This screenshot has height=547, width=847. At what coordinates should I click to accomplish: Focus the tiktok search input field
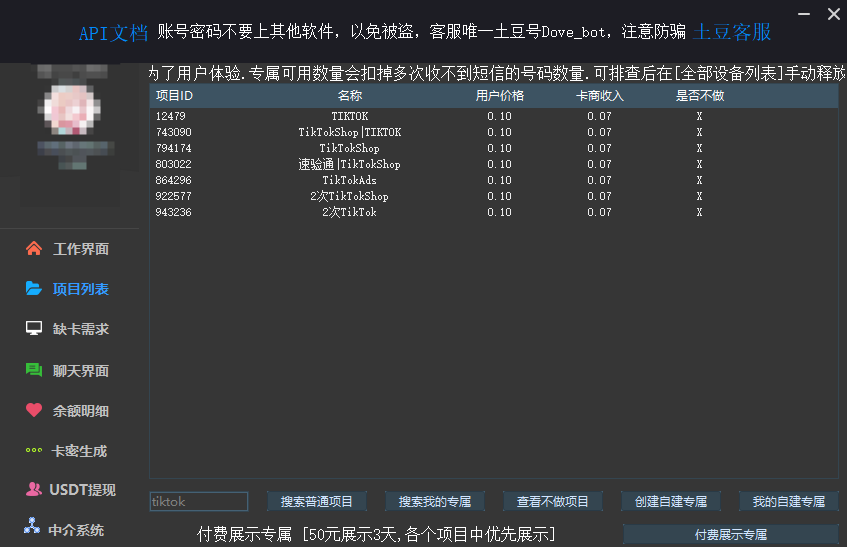click(199, 502)
